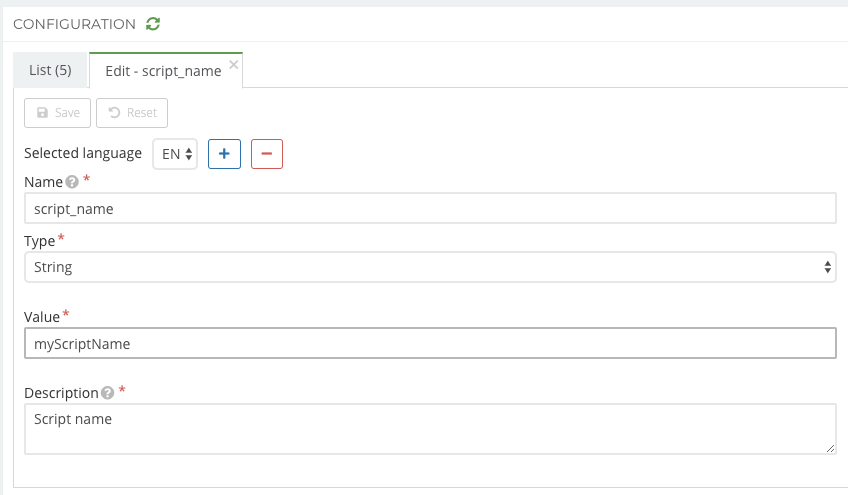Viewport: 848px width, 495px height.
Task: Click the CONFIGURATION panel heading
Action: pyautogui.click(x=74, y=23)
